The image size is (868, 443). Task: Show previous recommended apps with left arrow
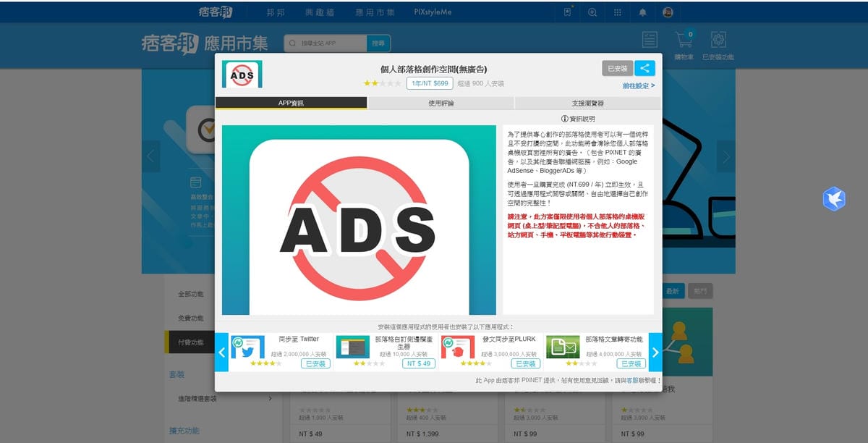(222, 353)
